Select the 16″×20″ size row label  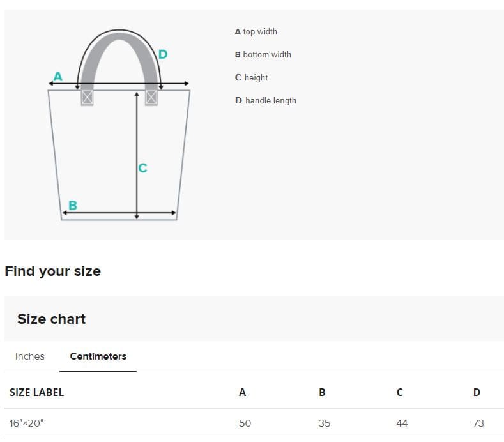click(26, 423)
